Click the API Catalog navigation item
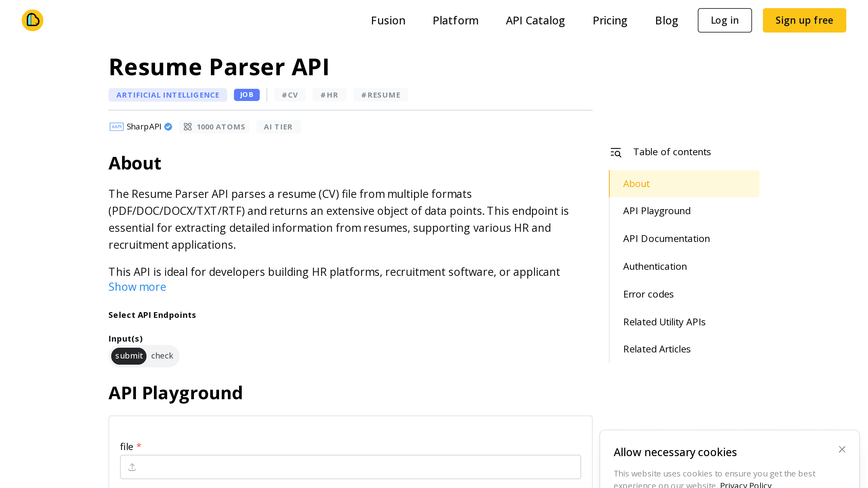This screenshot has width=868, height=488. (535, 20)
